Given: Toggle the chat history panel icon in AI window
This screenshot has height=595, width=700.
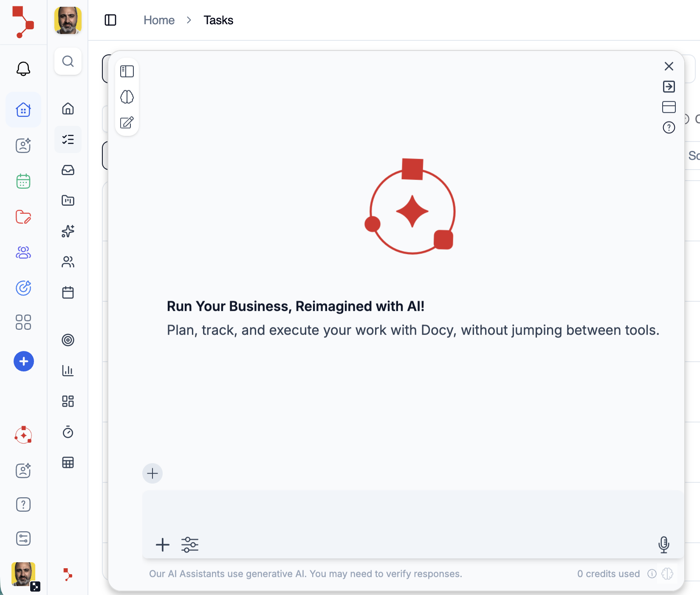Looking at the screenshot, I should tap(127, 71).
